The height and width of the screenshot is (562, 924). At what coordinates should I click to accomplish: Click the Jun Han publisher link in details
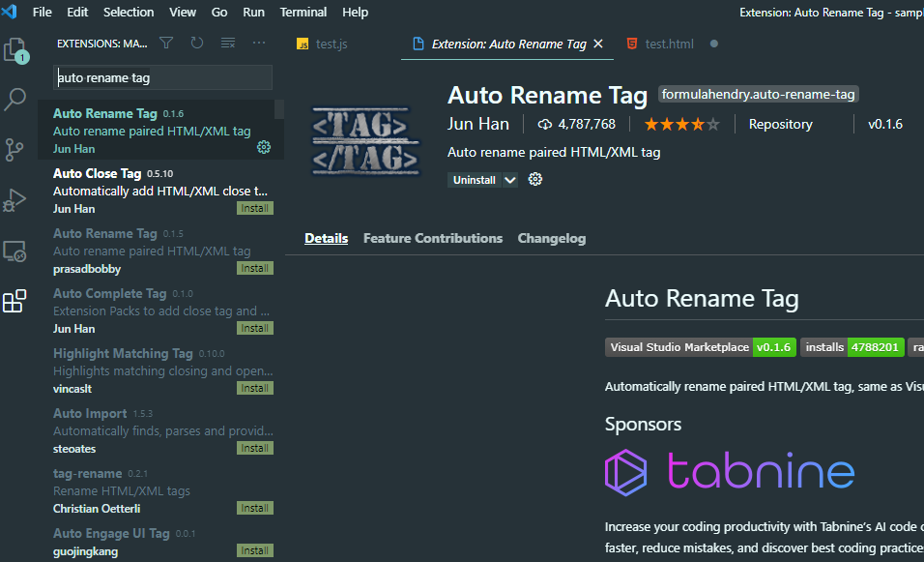click(477, 124)
